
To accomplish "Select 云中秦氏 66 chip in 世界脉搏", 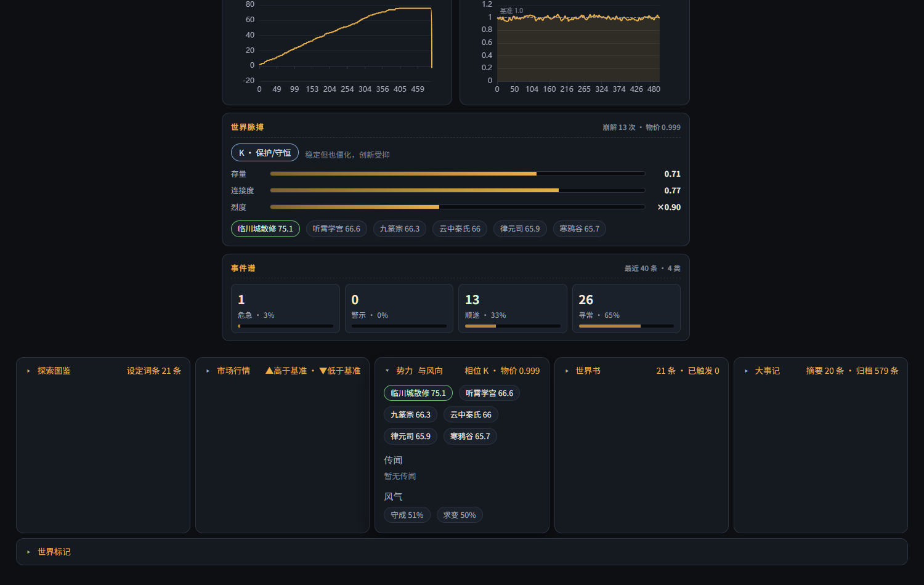I will click(x=460, y=229).
